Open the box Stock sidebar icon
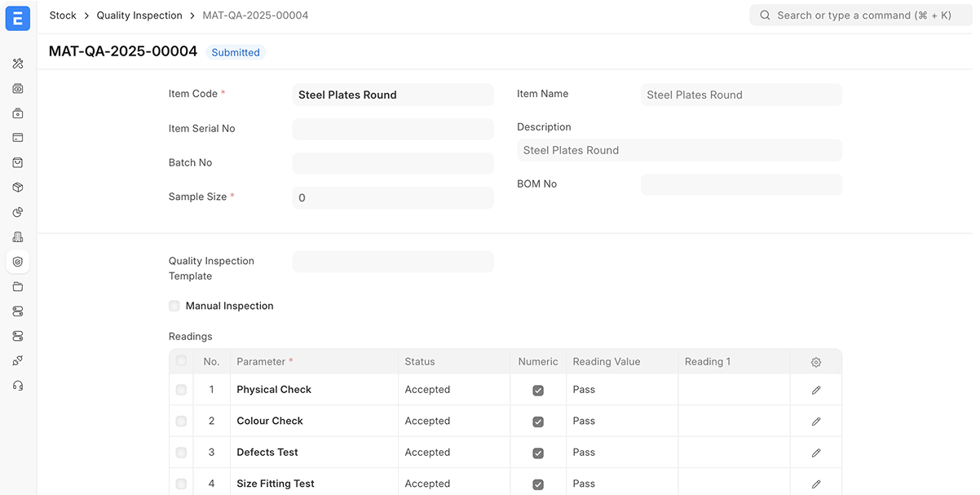 click(18, 188)
